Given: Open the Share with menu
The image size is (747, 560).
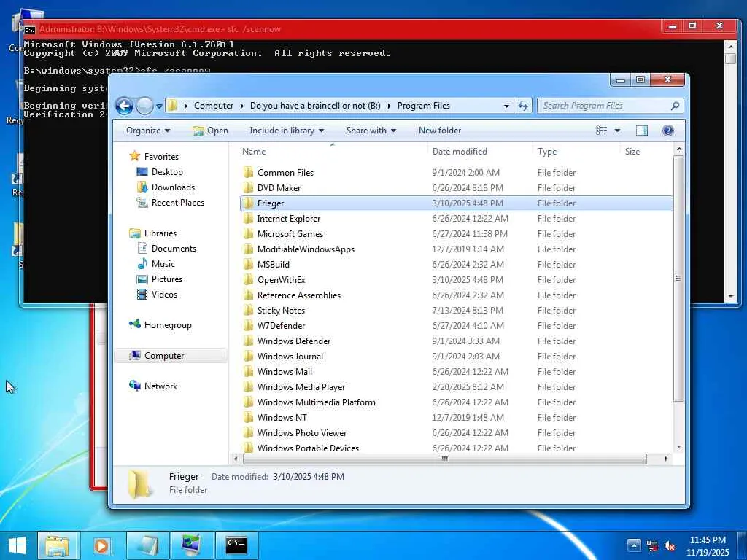Looking at the screenshot, I should 371,131.
